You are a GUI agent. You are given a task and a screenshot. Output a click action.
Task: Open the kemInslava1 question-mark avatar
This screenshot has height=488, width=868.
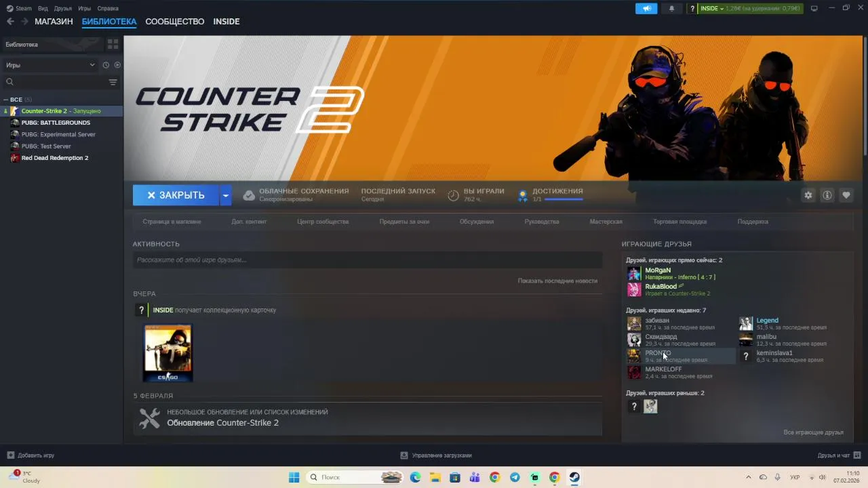(746, 356)
